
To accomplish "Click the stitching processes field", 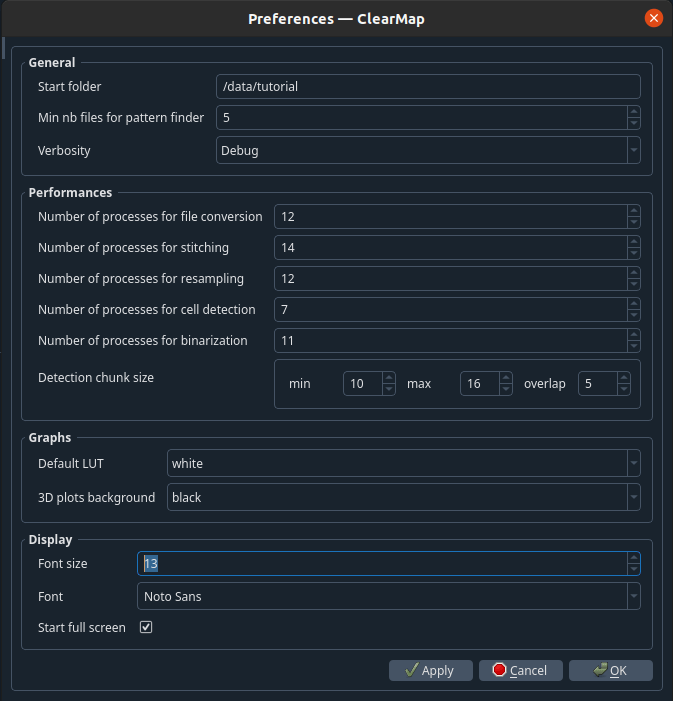I will pos(451,248).
